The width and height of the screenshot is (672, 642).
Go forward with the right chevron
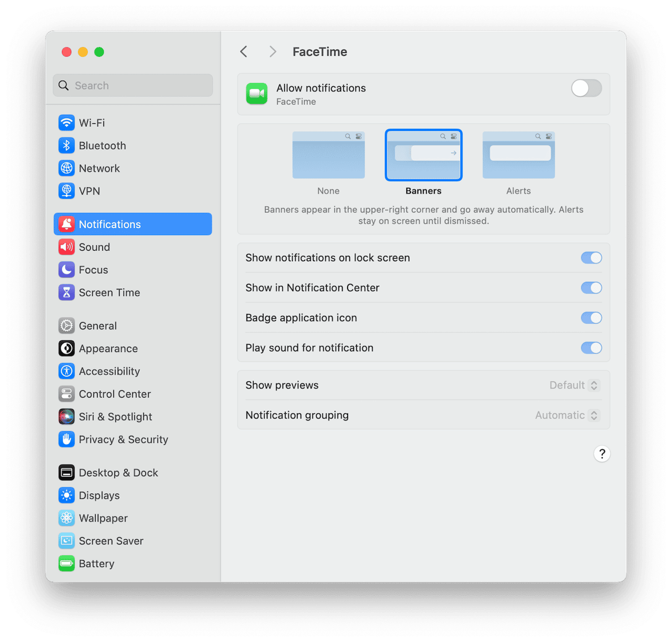tap(272, 51)
